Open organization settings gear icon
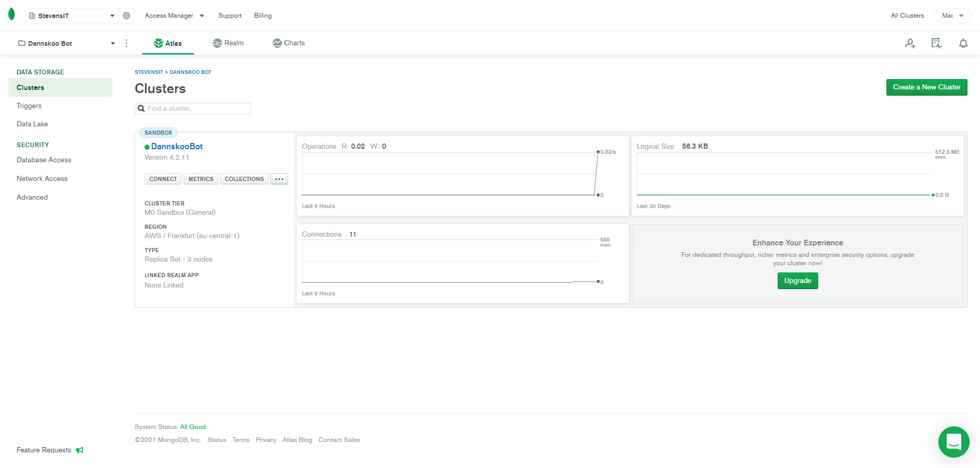Screen dimensions: 980x468 126,16
